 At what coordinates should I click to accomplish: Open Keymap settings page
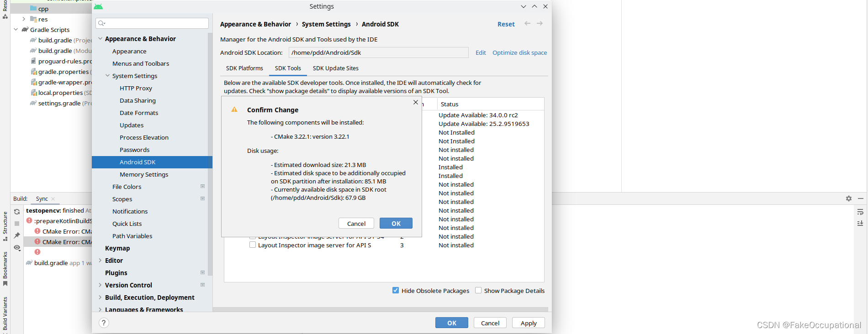117,248
